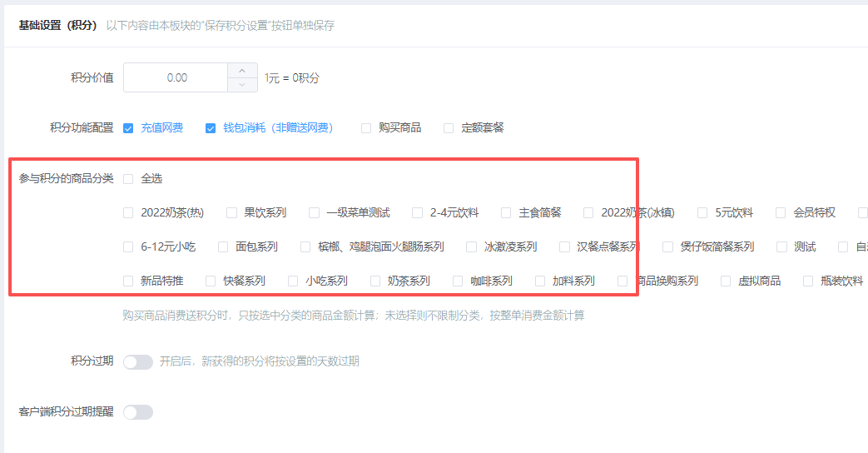
Task: Check the 咖啡系列 category
Action: click(x=458, y=281)
